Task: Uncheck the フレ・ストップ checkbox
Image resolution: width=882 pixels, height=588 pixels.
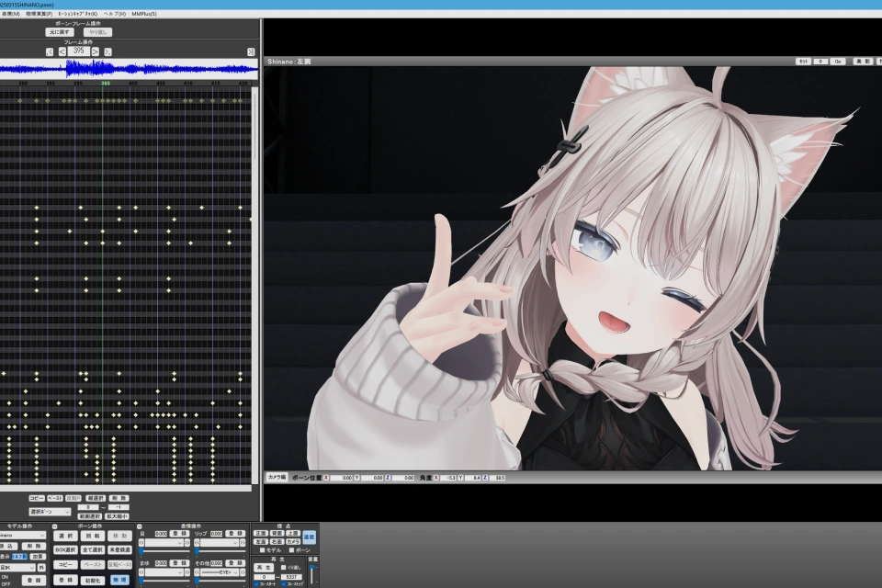Action: (283, 584)
